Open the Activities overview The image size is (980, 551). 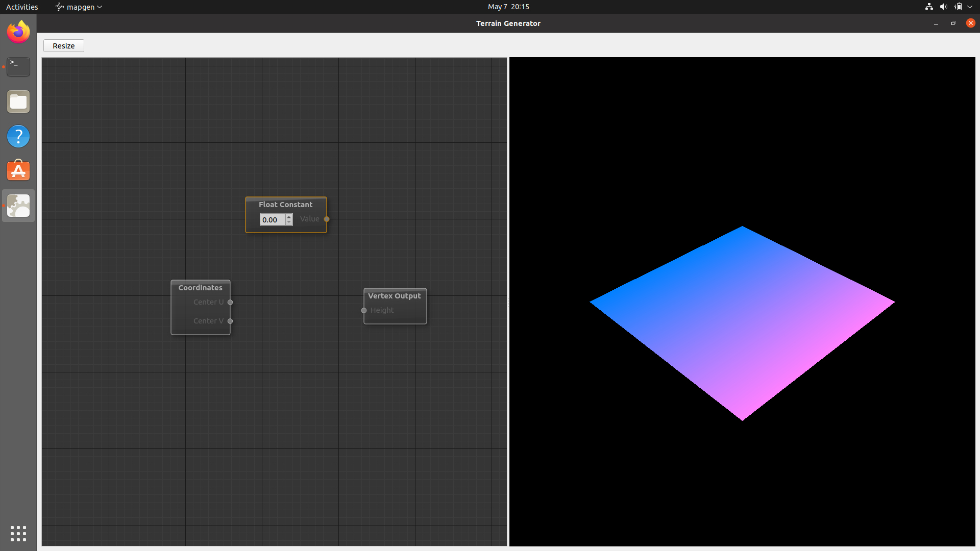pyautogui.click(x=21, y=7)
